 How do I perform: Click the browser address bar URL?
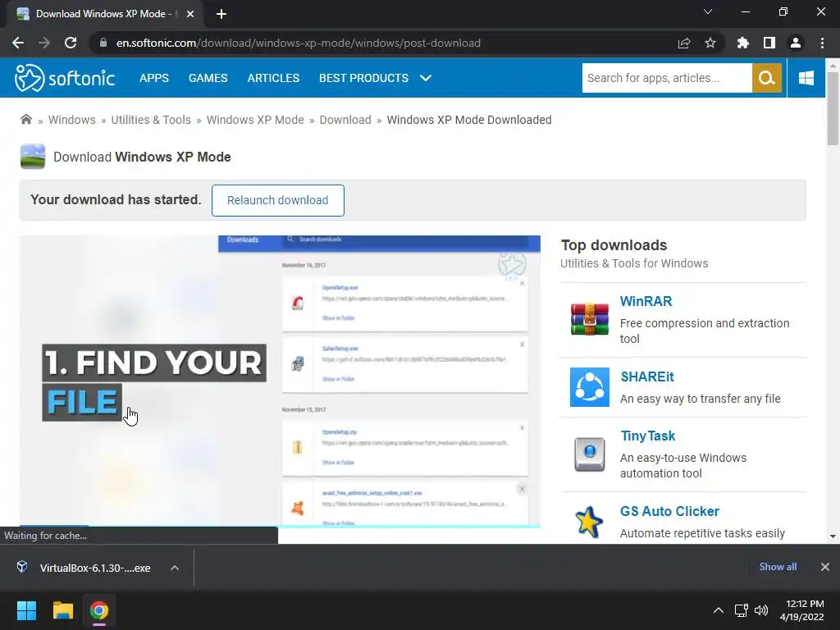pyautogui.click(x=299, y=43)
